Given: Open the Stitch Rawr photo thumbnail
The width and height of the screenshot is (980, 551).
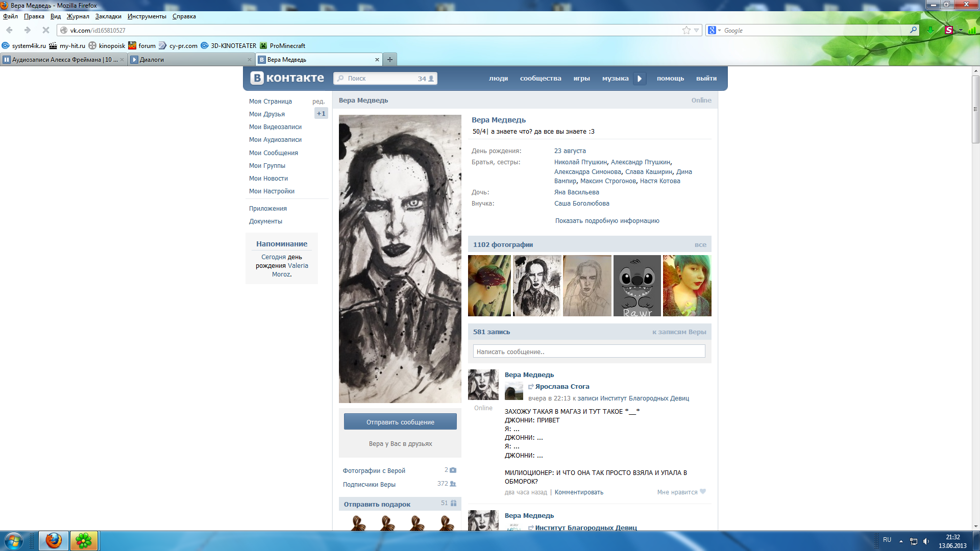Looking at the screenshot, I should [x=637, y=286].
